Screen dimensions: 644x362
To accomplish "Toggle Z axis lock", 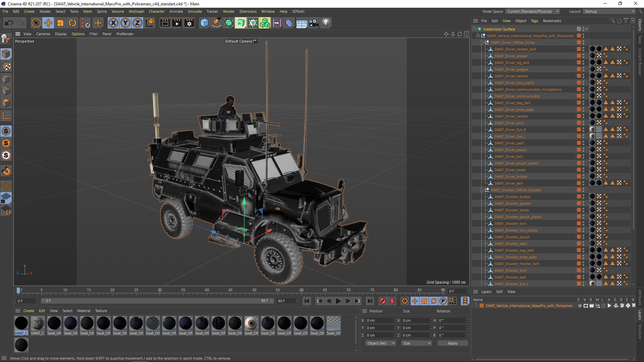I will [138, 23].
